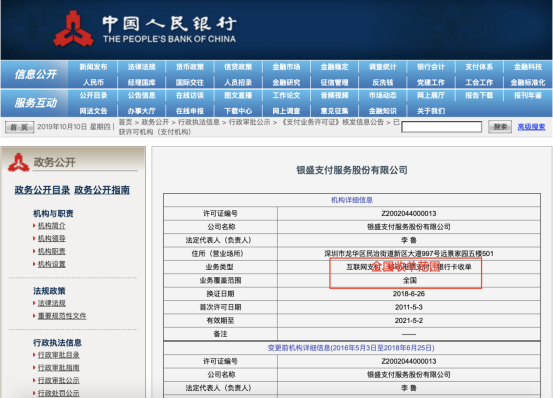
Task: Open the 人民币 navigation item
Action: click(93, 82)
